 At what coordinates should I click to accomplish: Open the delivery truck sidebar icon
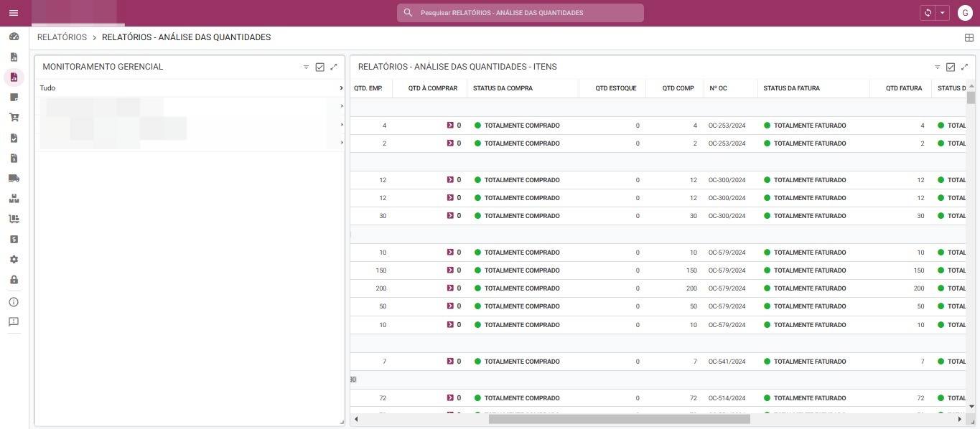14,178
